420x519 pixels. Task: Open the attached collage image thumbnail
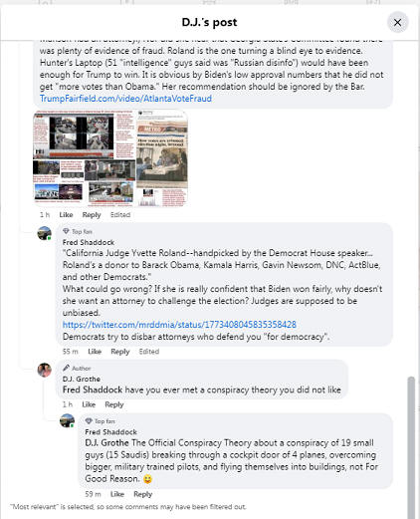point(110,158)
